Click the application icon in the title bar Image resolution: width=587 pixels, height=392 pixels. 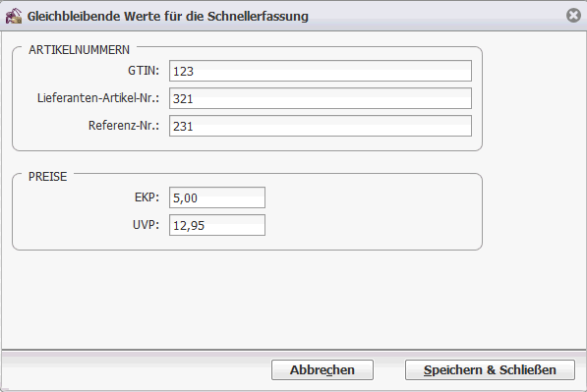pyautogui.click(x=14, y=16)
